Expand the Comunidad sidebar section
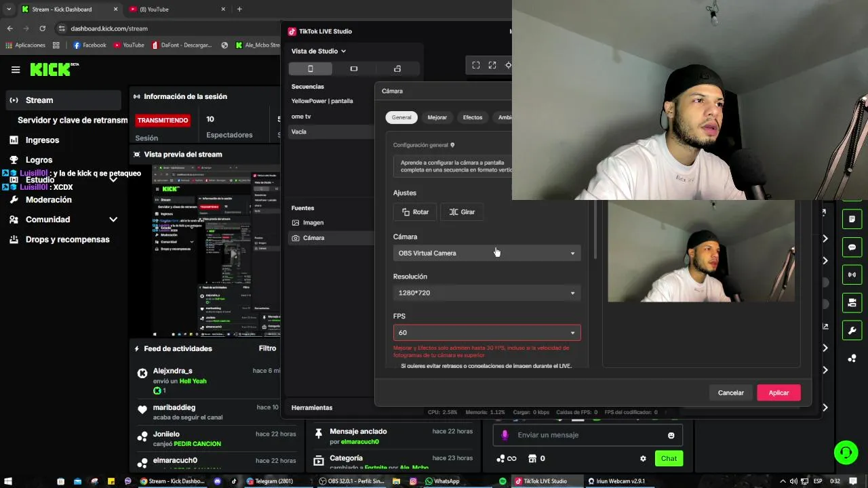This screenshot has height=488, width=868. 113,220
